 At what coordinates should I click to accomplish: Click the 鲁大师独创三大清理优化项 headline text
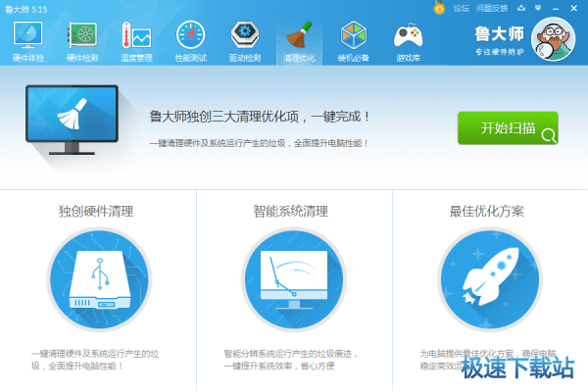click(260, 117)
